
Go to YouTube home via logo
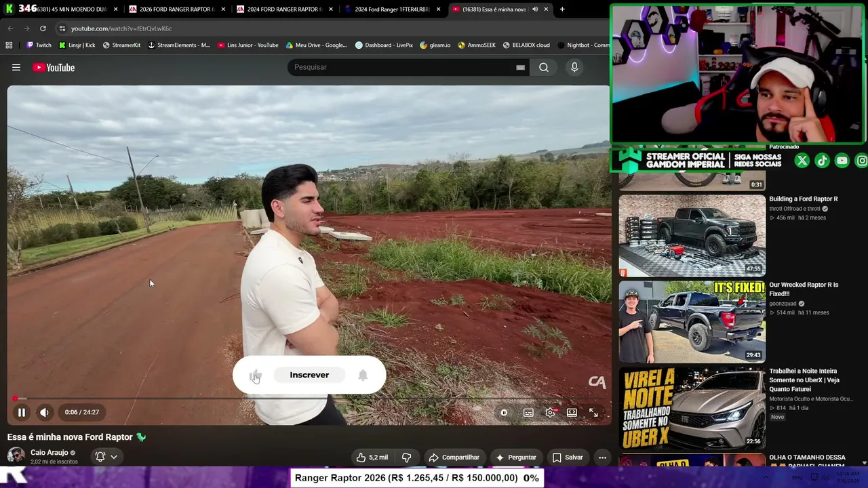point(54,67)
